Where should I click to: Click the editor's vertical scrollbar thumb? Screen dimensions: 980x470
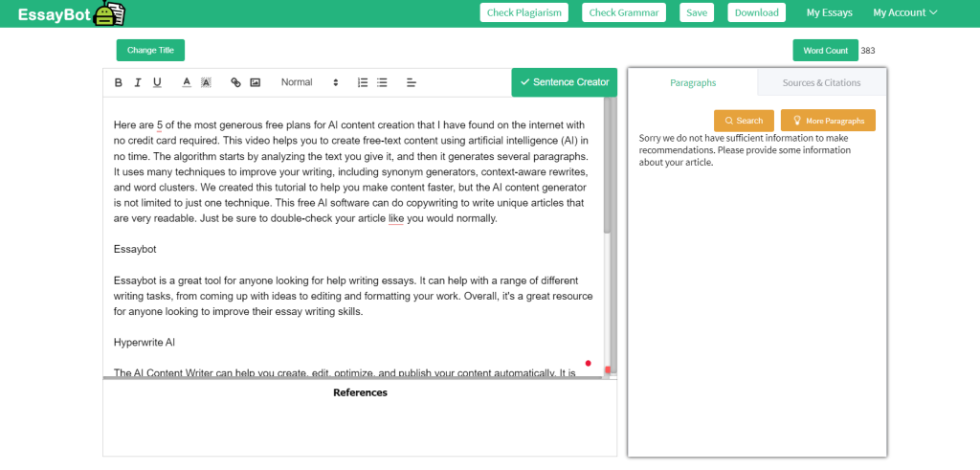(607, 166)
